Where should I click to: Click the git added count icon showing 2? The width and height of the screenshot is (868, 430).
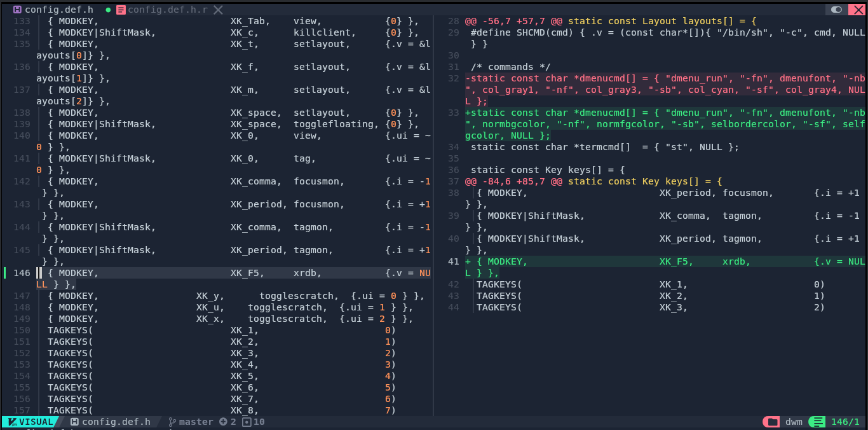tap(223, 422)
